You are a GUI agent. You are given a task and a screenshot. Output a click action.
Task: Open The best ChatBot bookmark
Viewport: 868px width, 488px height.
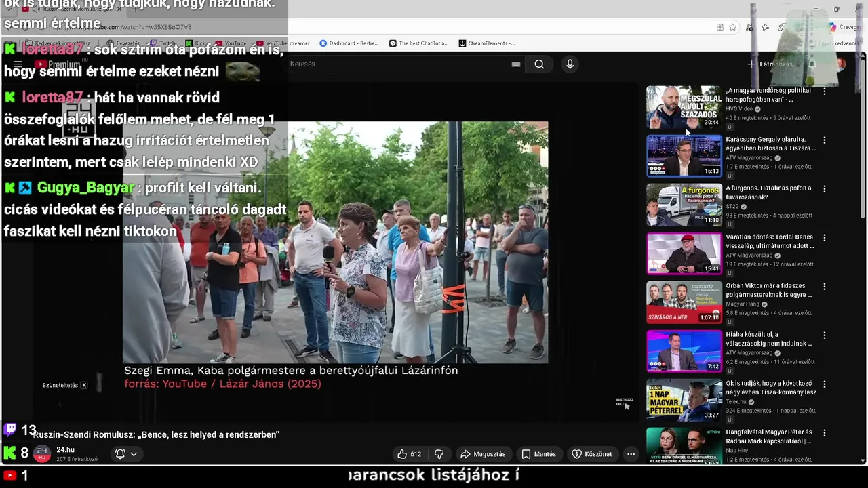coord(419,43)
